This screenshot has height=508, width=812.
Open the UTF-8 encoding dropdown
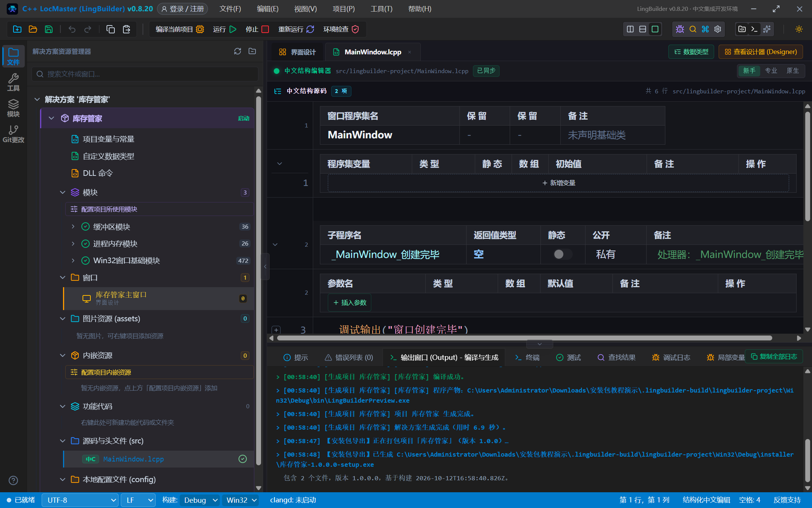[80, 500]
